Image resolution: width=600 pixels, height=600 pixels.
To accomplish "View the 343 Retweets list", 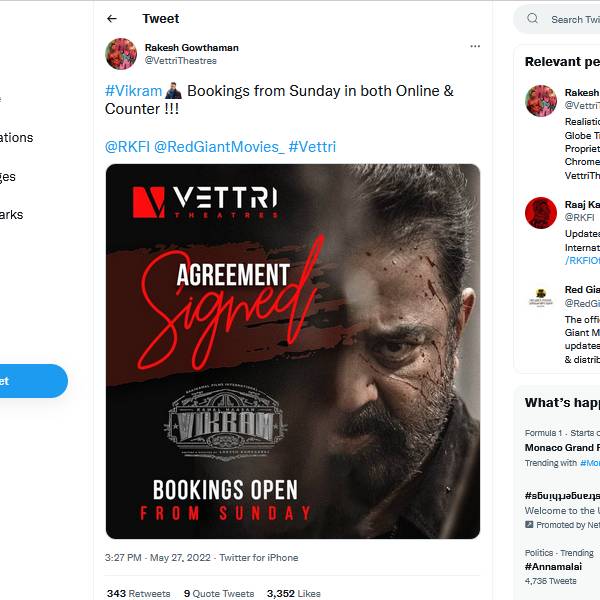I will [x=139, y=593].
